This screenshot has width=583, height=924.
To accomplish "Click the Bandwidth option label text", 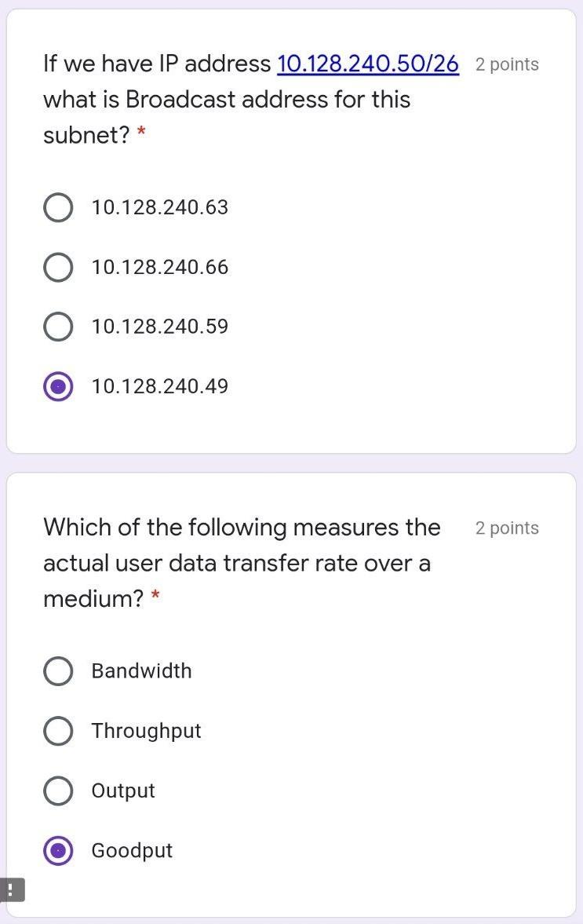I will tap(141, 671).
